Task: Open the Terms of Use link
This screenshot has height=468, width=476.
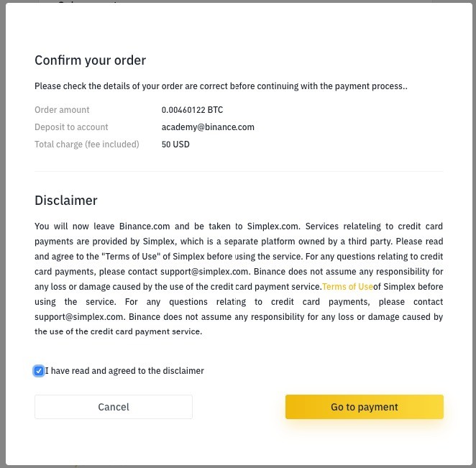Action: [348, 286]
